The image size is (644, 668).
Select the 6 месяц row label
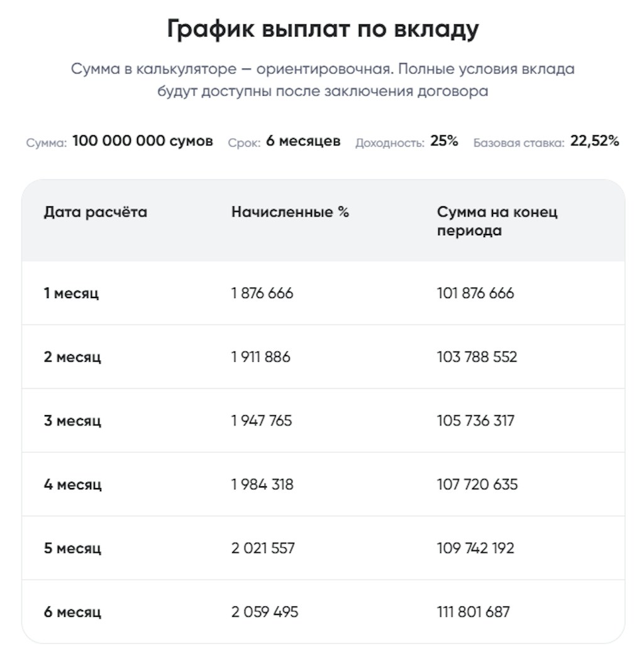(x=72, y=612)
